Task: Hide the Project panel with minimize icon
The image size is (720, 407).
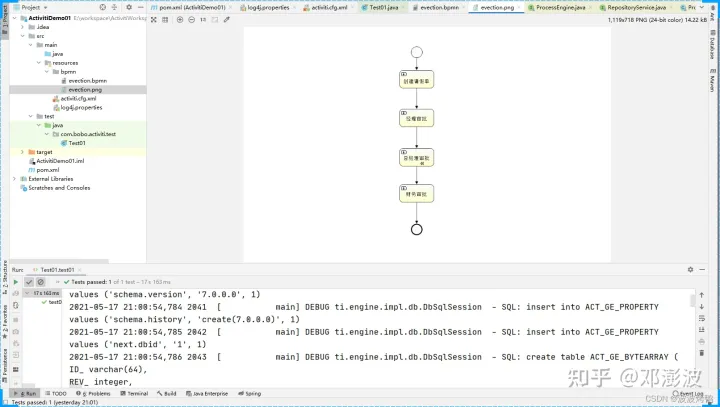Action: click(x=140, y=7)
